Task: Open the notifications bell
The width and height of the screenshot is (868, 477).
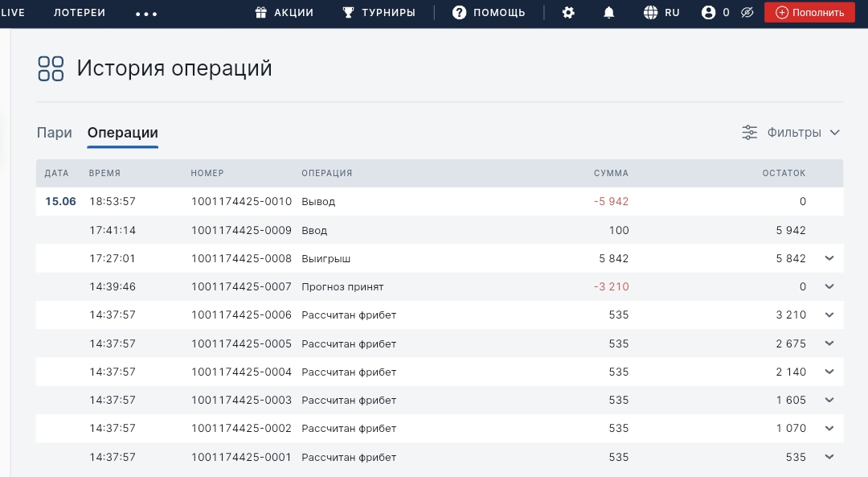Action: [609, 13]
